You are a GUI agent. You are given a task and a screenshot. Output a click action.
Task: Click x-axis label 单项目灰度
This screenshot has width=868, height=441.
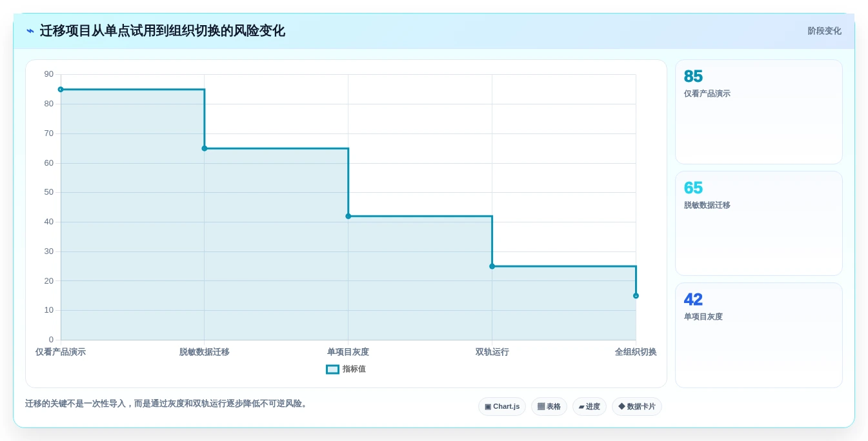click(x=348, y=352)
